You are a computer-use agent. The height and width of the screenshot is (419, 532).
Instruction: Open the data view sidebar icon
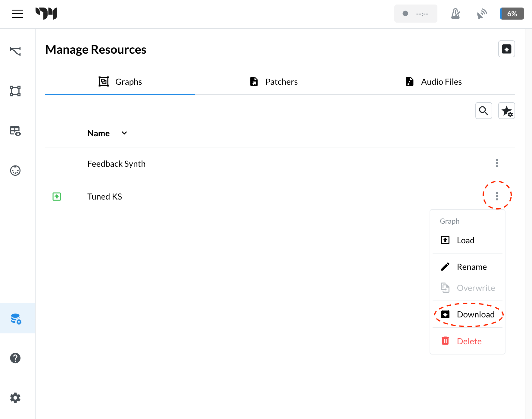pos(15,131)
